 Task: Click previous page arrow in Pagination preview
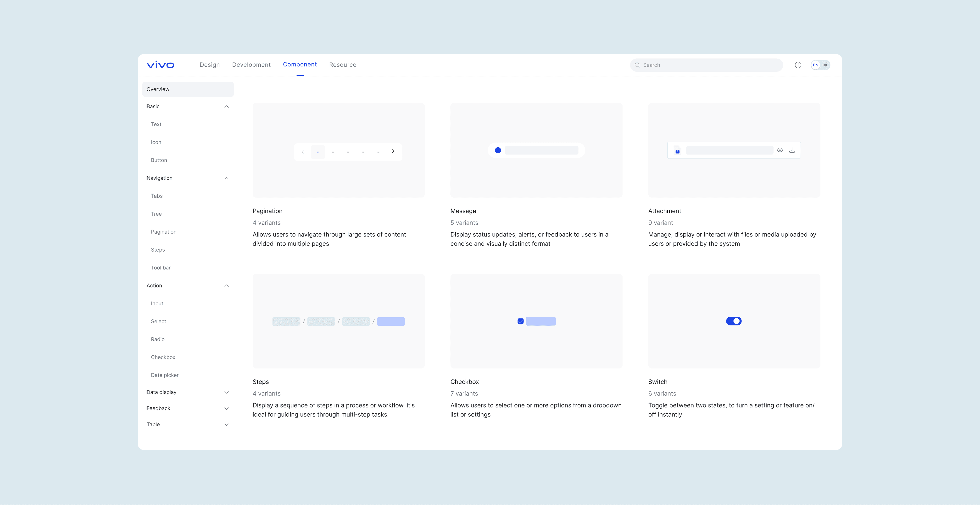tap(302, 152)
